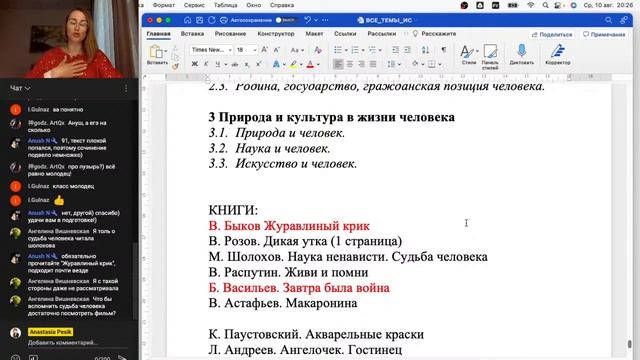This screenshot has width=640, height=360.
Task: Click the shading paint bucket button
Action: coord(415,64)
